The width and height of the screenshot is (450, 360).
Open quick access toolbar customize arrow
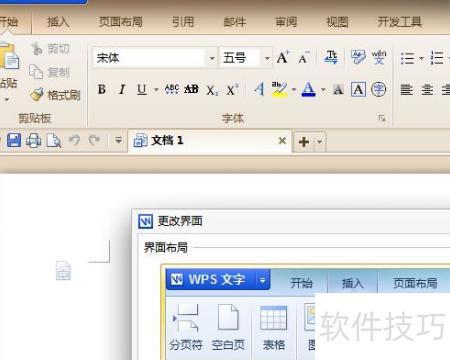pos(118,140)
